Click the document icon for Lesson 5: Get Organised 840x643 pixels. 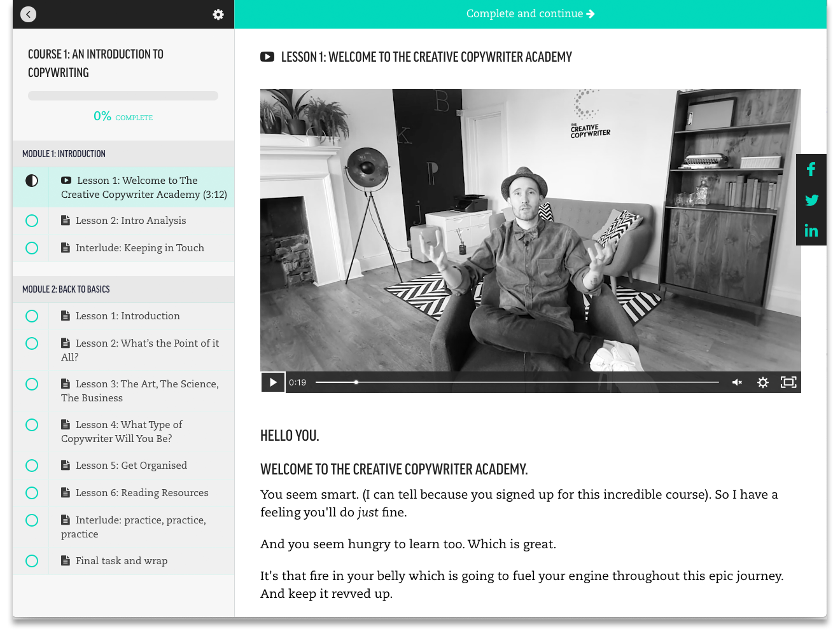(x=66, y=466)
